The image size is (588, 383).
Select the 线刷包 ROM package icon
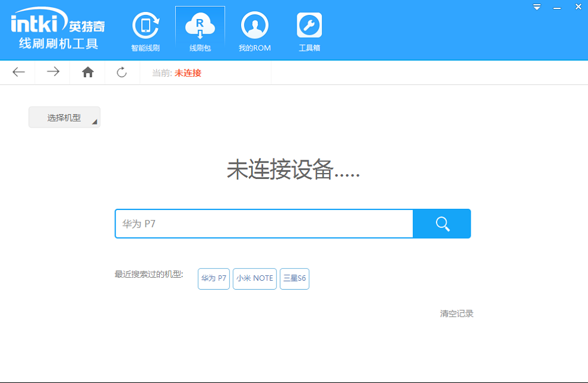point(200,29)
